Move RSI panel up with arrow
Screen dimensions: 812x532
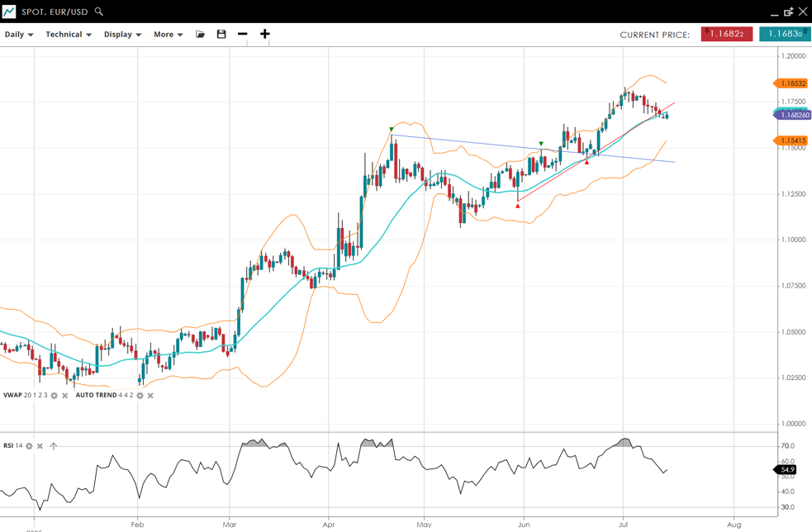[x=54, y=446]
